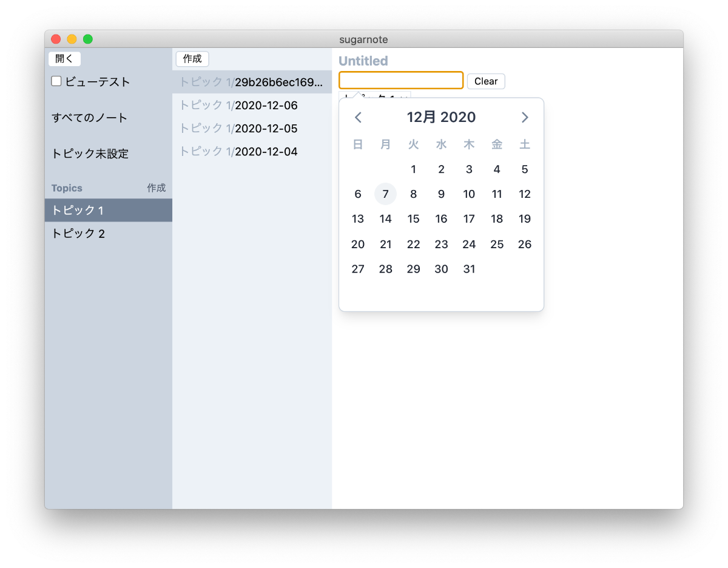Click the 作成 button above note list
728x568 pixels.
(x=192, y=59)
